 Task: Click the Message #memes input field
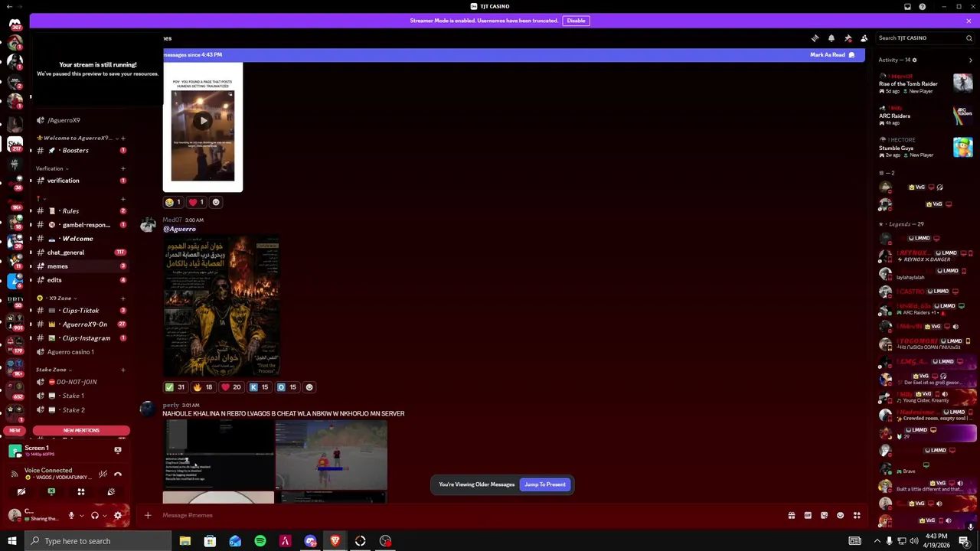coord(467,516)
